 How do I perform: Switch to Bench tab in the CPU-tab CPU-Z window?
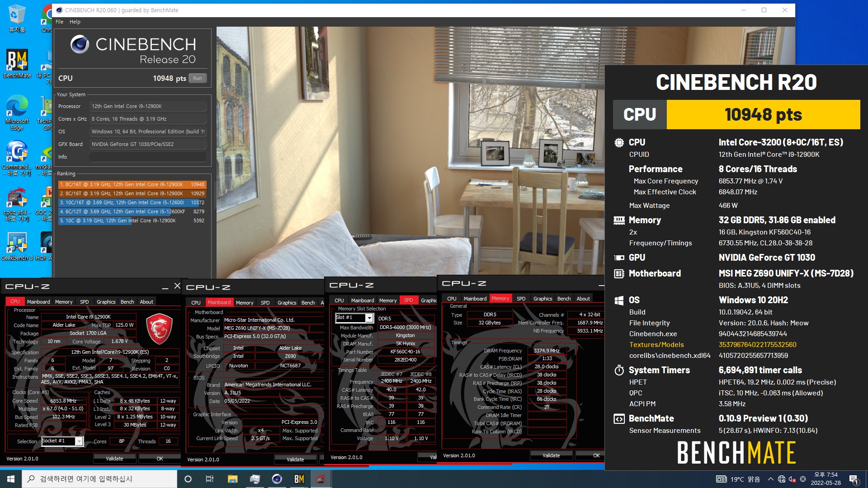pyautogui.click(x=127, y=301)
